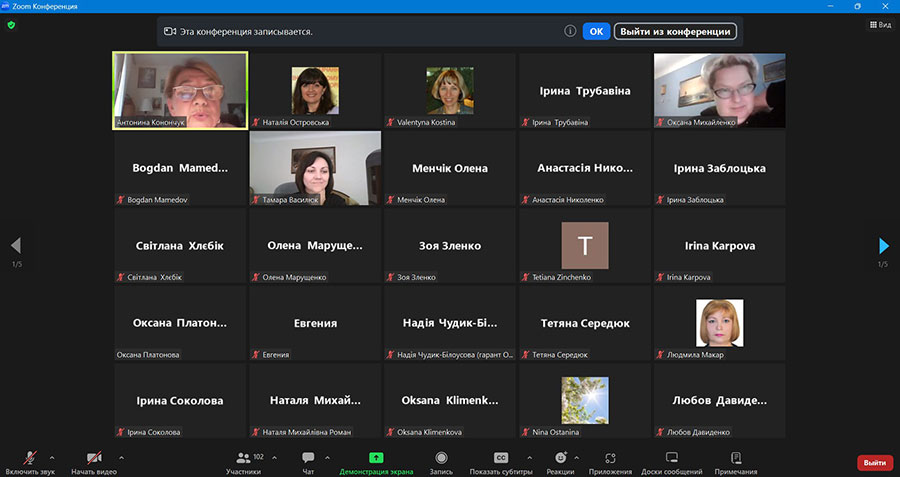Open Доски сообщений whiteboards
The image size is (900, 477).
point(671,458)
